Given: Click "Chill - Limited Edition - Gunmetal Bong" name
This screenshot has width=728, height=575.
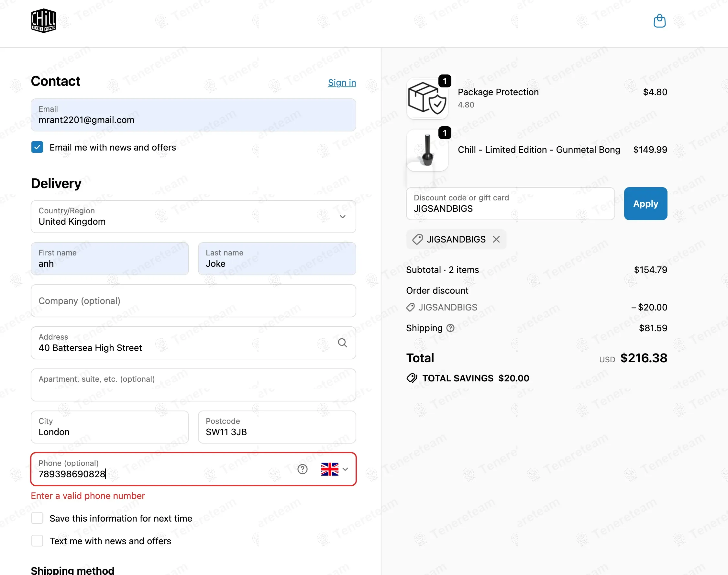Looking at the screenshot, I should (539, 150).
